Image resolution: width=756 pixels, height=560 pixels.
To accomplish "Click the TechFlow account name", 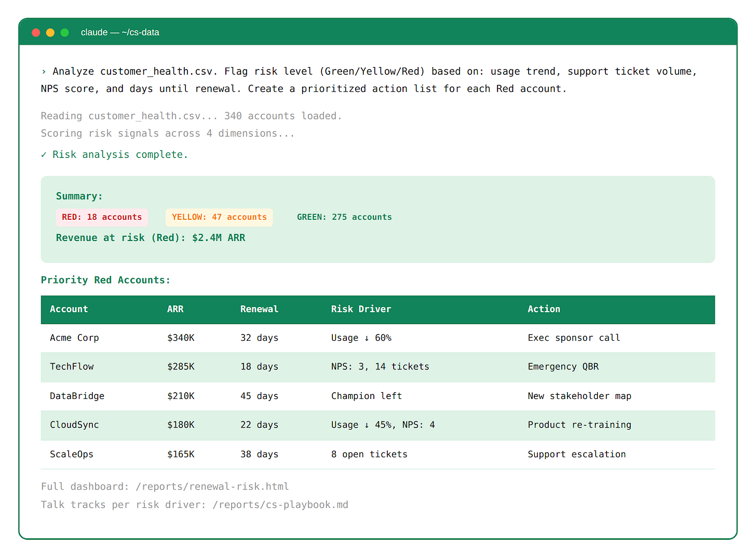I will (x=72, y=367).
